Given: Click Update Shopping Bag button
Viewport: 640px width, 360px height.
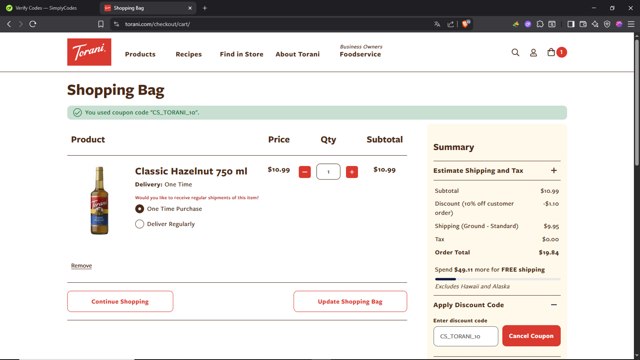Looking at the screenshot, I should (x=350, y=301).
